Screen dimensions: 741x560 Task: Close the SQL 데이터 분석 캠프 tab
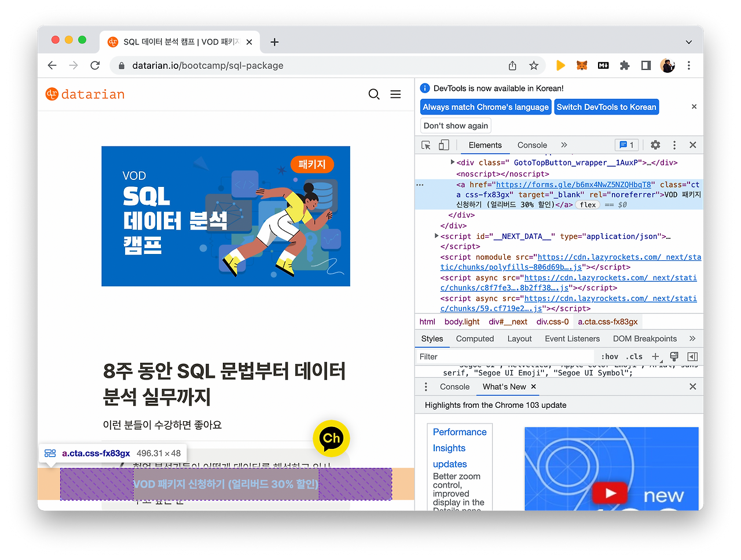pyautogui.click(x=250, y=42)
